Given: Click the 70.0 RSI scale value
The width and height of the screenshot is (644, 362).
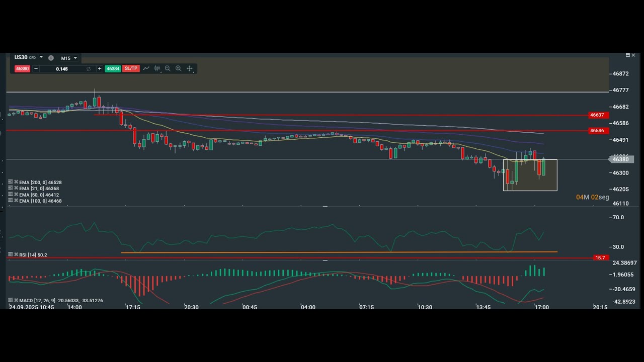Looking at the screenshot, I should (x=618, y=217).
